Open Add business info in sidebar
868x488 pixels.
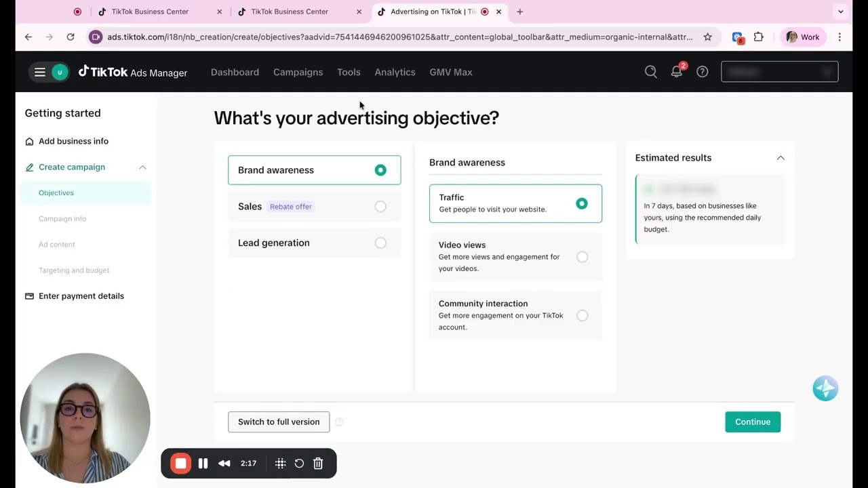click(73, 142)
